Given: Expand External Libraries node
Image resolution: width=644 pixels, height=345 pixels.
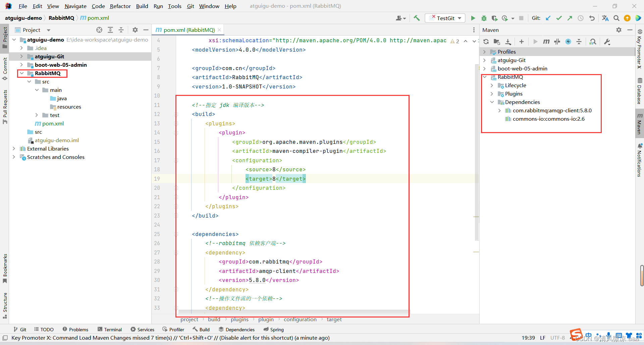Looking at the screenshot, I should 14,149.
